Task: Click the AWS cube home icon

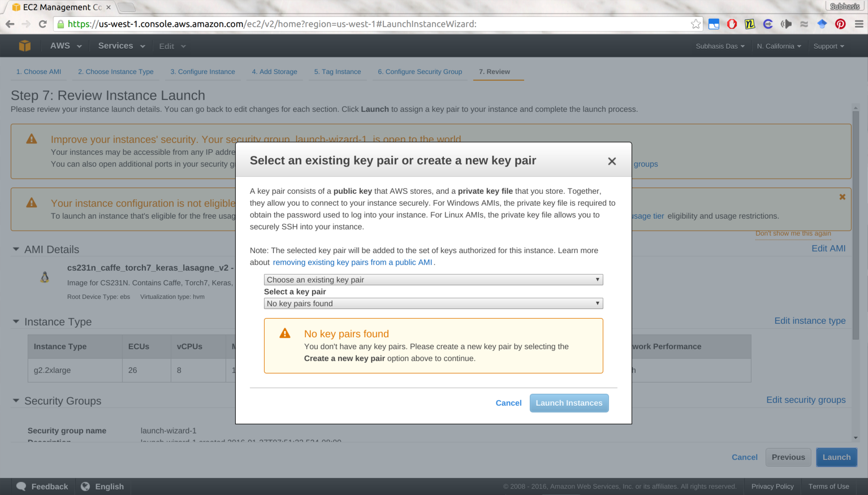Action: (24, 46)
